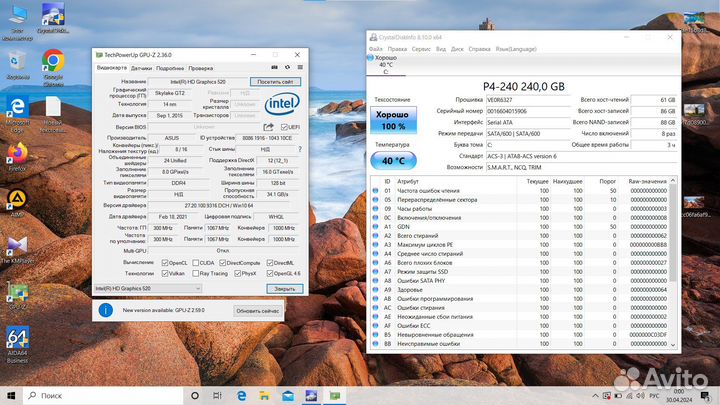Screen dimensions: 720x405
Task: Open the Справка menu in CrystalDiskInfo
Action: 479,49
